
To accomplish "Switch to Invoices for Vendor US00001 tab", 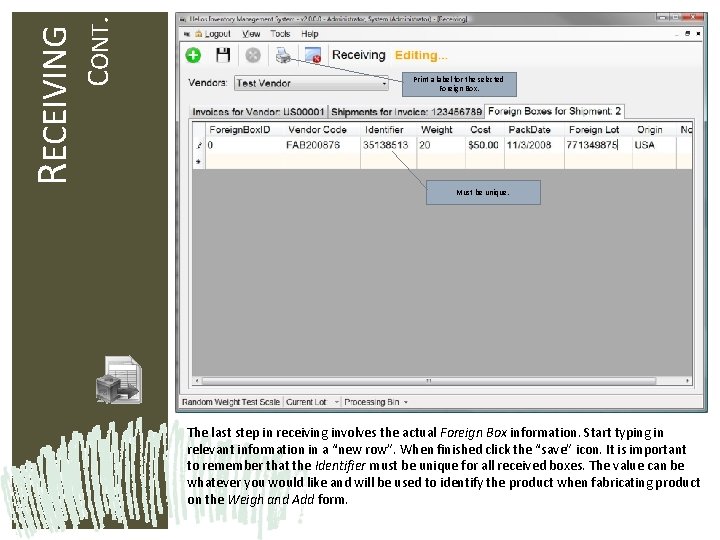I will coord(259,112).
